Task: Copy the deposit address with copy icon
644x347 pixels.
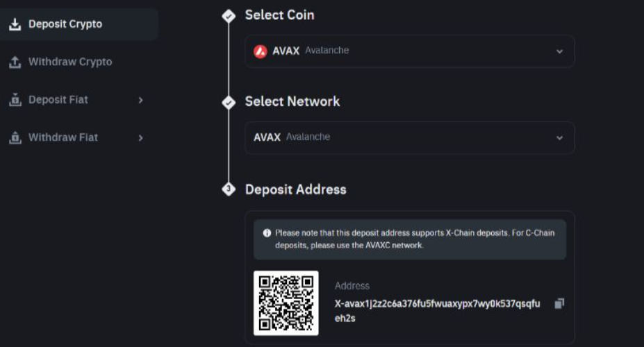Action: point(559,303)
